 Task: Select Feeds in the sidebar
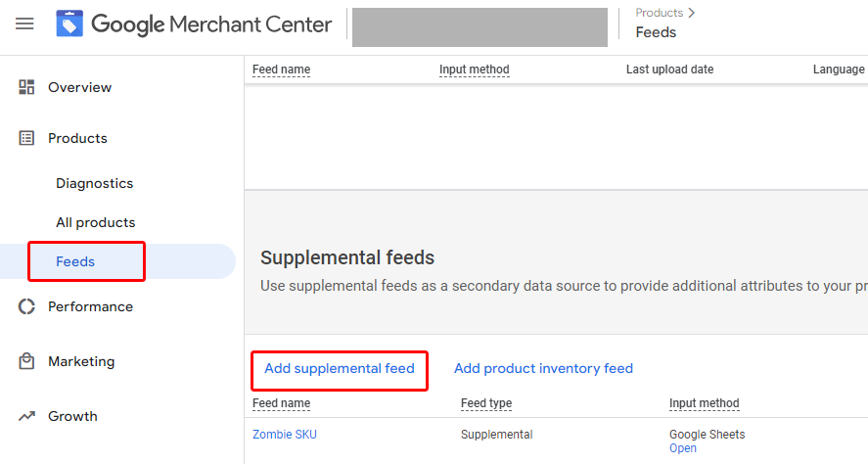point(75,261)
